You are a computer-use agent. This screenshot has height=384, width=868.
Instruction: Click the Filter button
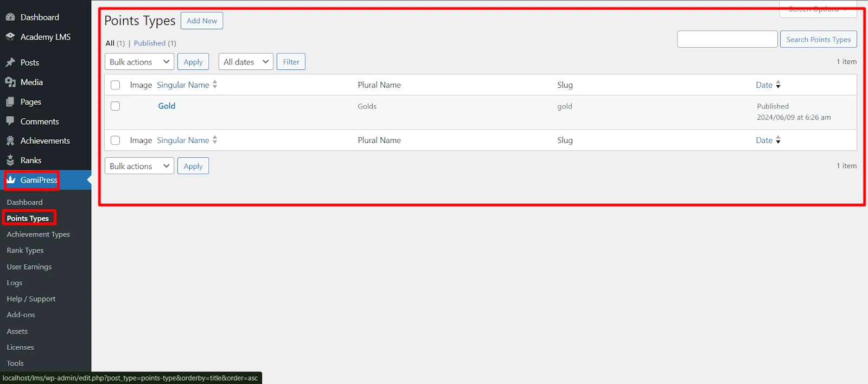tap(291, 62)
